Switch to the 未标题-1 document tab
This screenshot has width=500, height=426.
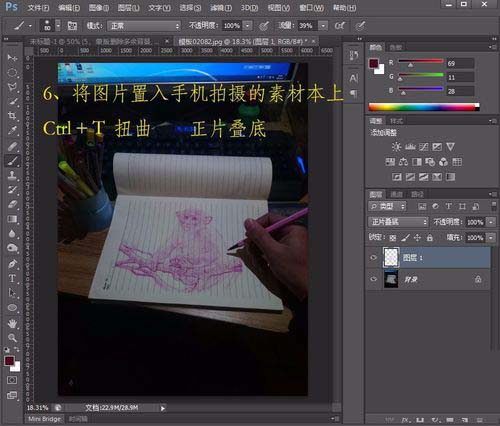(x=94, y=42)
